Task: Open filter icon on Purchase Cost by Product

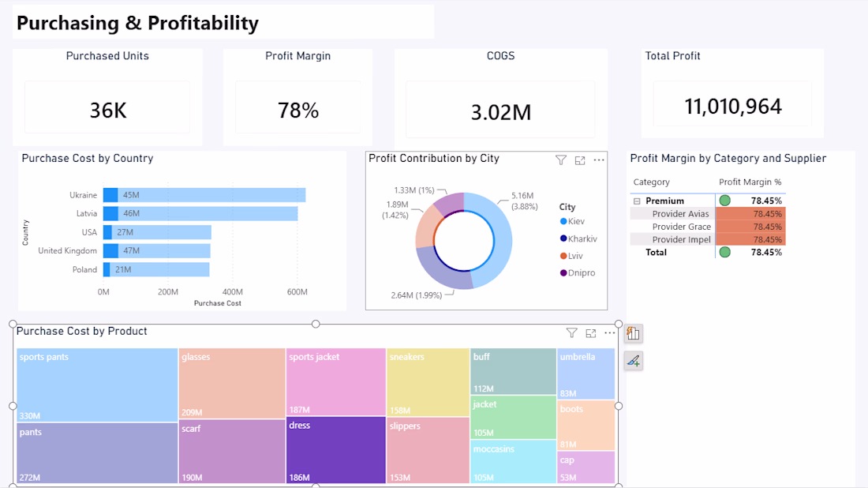Action: (x=572, y=333)
